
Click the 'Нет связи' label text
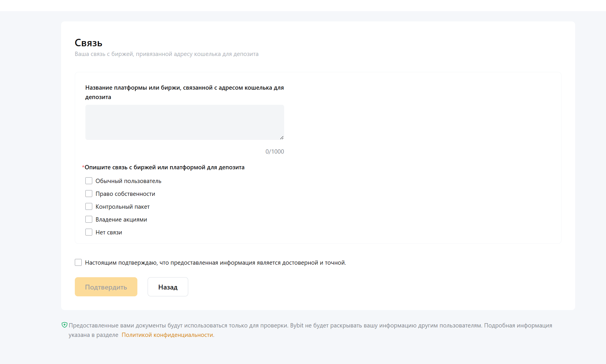click(109, 232)
